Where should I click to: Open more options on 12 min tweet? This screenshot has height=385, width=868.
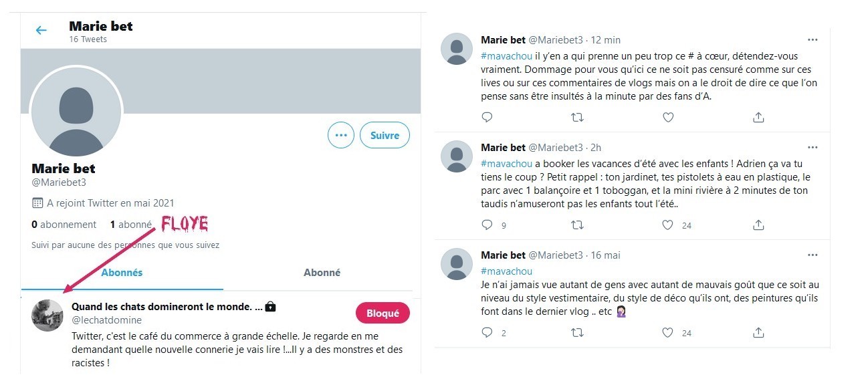click(812, 39)
